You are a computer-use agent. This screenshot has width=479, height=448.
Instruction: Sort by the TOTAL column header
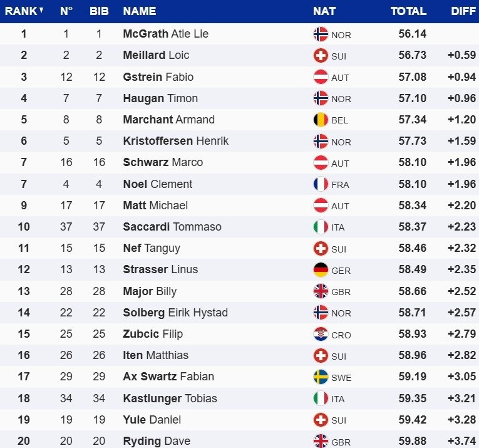[408, 11]
